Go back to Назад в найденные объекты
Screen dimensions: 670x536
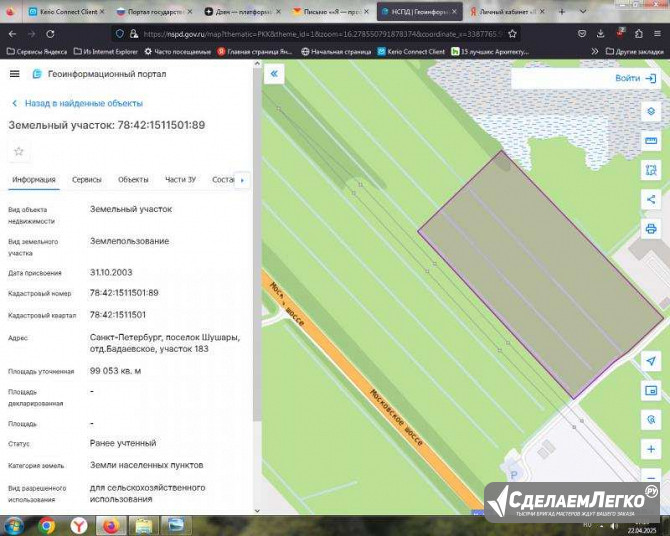point(77,103)
